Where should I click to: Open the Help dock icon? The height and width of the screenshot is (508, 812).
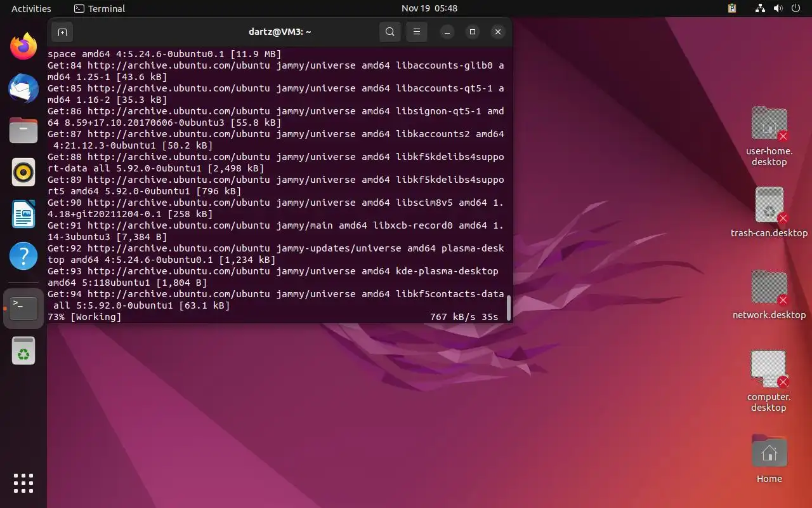tap(23, 257)
